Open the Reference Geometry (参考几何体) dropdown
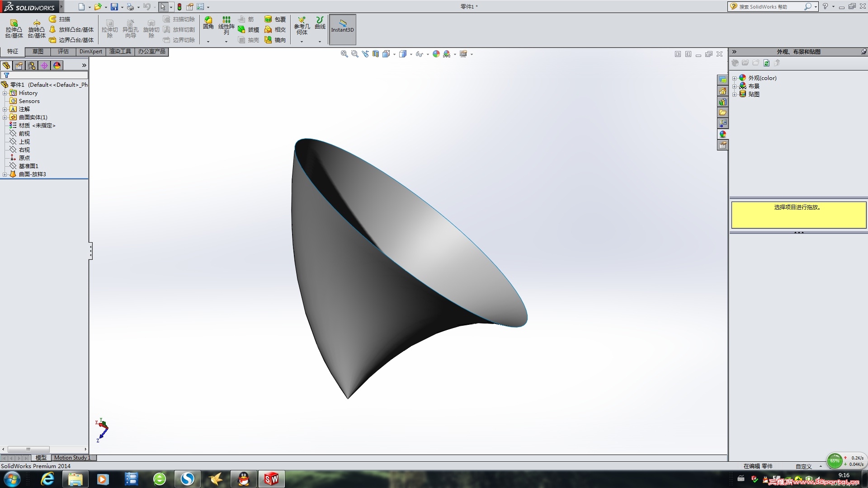The image size is (868, 488). (302, 42)
